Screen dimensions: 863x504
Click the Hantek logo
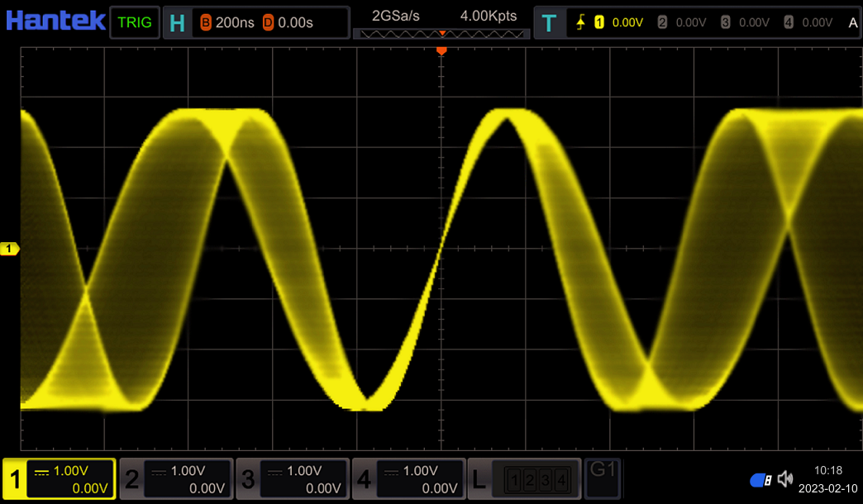pos(55,21)
